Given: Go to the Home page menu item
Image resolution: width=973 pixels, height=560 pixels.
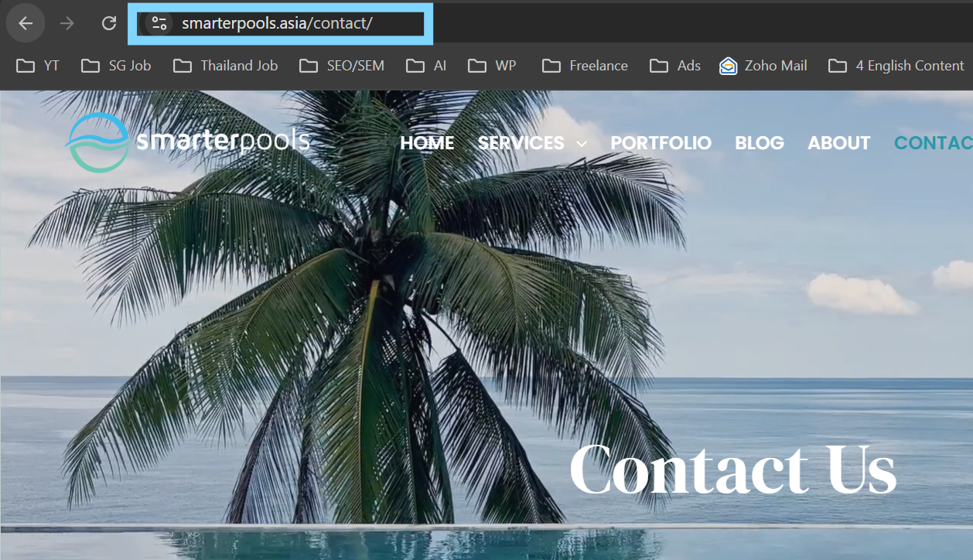Looking at the screenshot, I should coord(427,143).
